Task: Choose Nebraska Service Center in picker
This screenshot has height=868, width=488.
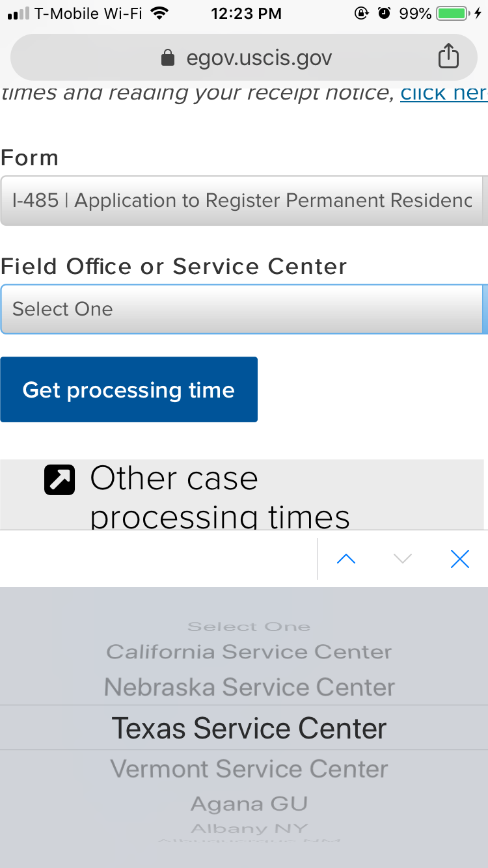Action: [x=249, y=687]
